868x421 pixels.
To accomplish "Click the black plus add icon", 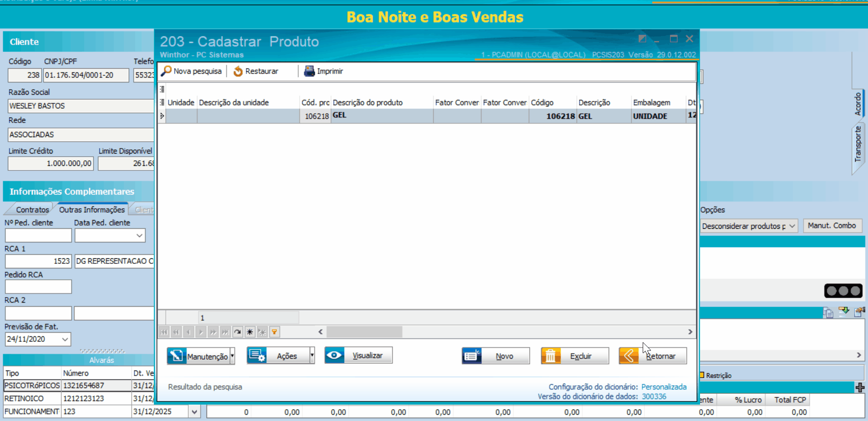I will 860,387.
